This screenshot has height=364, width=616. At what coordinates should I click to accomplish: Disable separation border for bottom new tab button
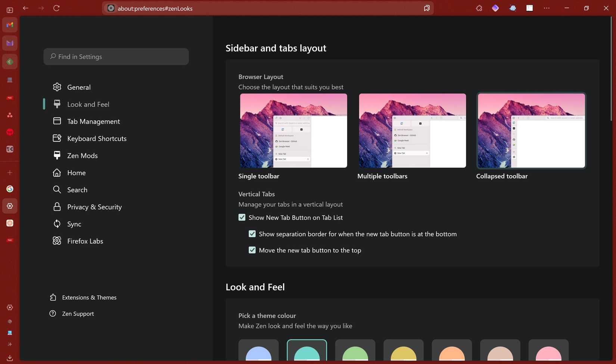tap(252, 233)
